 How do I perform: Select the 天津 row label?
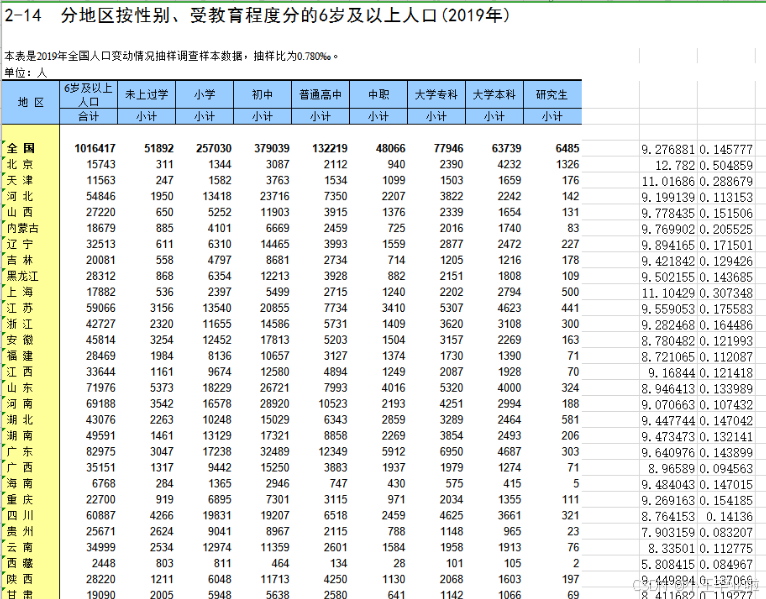click(20, 180)
